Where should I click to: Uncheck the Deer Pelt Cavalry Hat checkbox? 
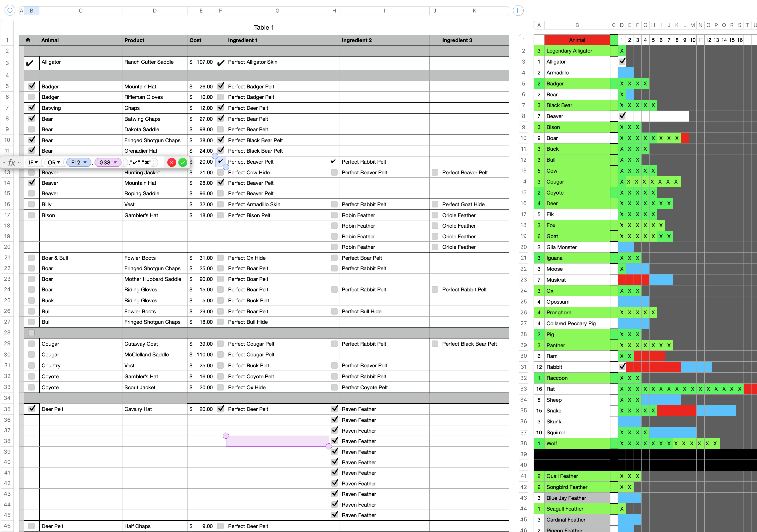[32, 408]
